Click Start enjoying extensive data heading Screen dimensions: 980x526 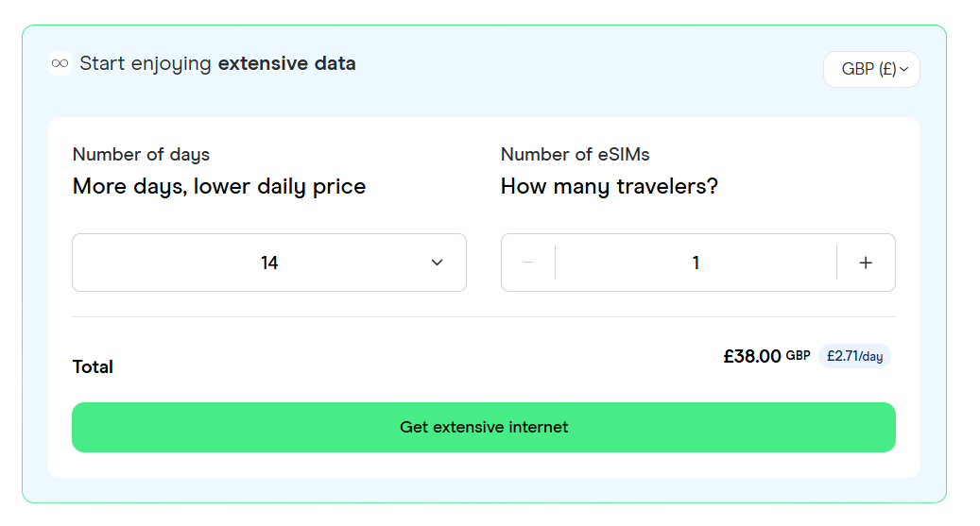click(217, 63)
